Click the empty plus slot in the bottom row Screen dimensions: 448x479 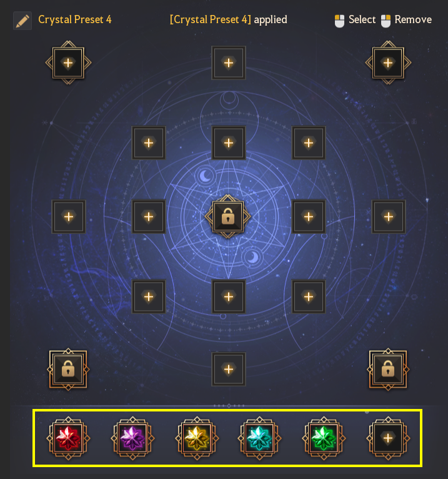(x=388, y=438)
